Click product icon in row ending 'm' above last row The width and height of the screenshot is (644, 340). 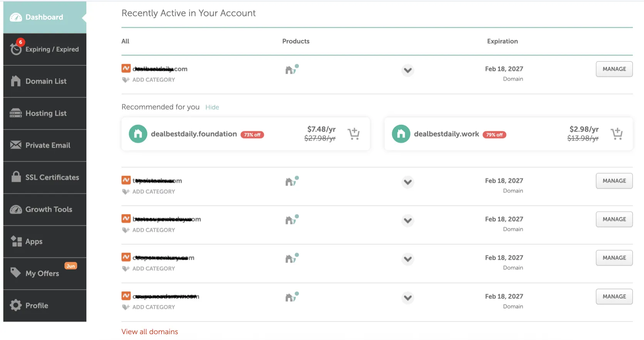point(292,258)
